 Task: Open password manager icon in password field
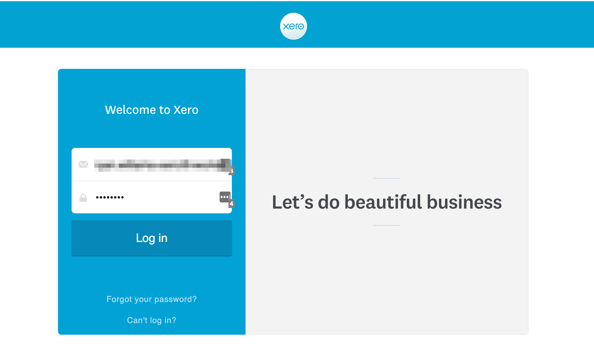click(225, 197)
